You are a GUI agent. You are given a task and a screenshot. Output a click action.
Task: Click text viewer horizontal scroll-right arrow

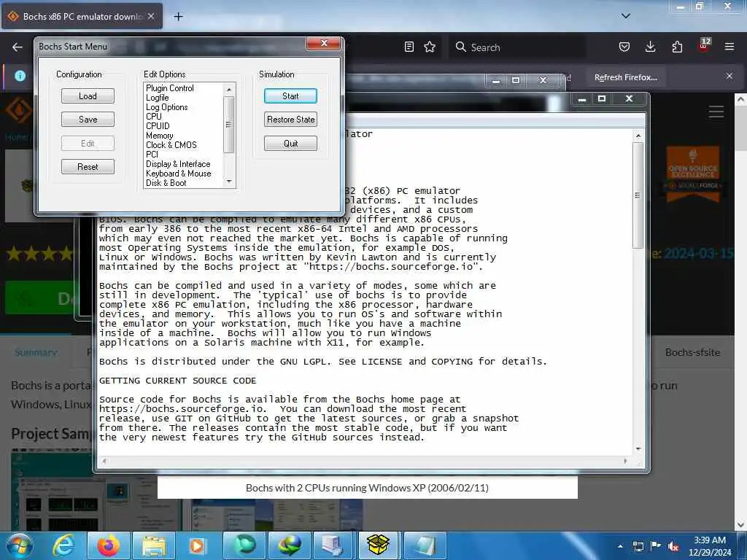tap(625, 461)
